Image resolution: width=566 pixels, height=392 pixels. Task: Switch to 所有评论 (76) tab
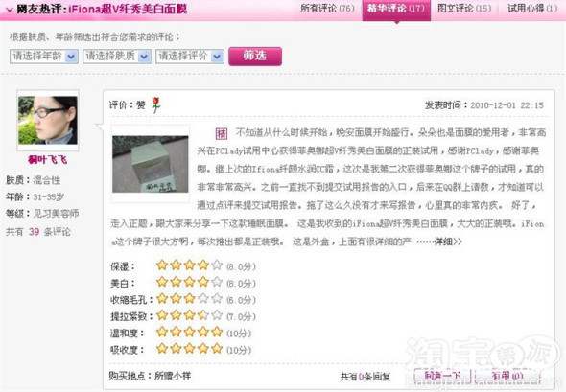pyautogui.click(x=327, y=9)
